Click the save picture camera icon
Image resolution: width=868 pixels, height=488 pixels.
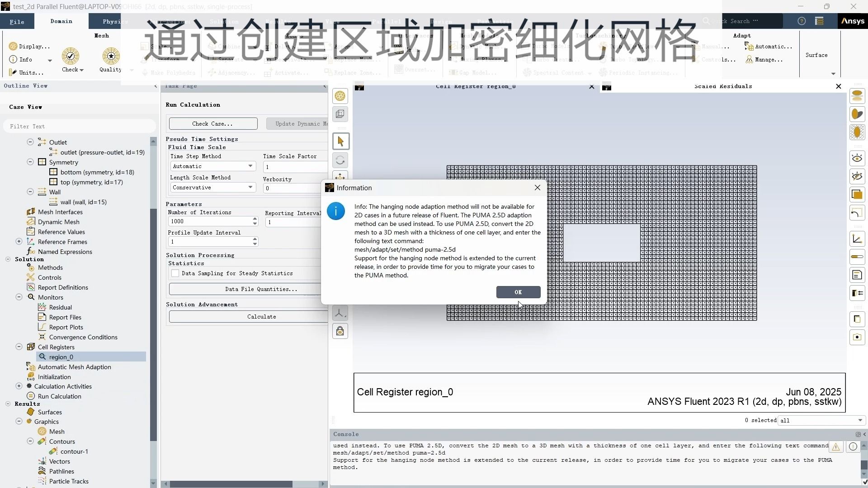coord(857,337)
